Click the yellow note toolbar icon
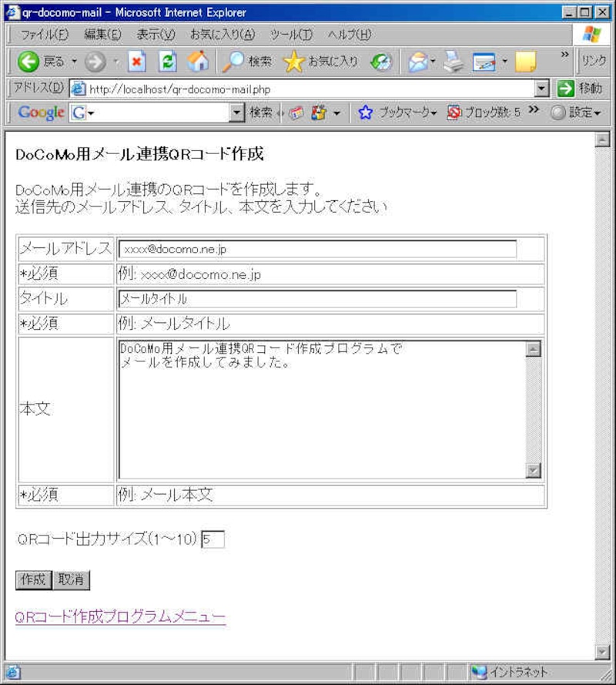The height and width of the screenshot is (685, 616). click(x=526, y=62)
